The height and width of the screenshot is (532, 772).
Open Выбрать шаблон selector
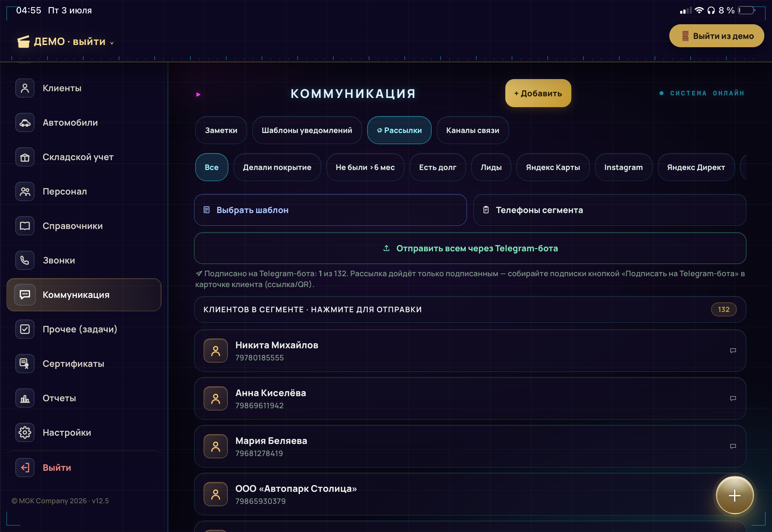(x=330, y=210)
